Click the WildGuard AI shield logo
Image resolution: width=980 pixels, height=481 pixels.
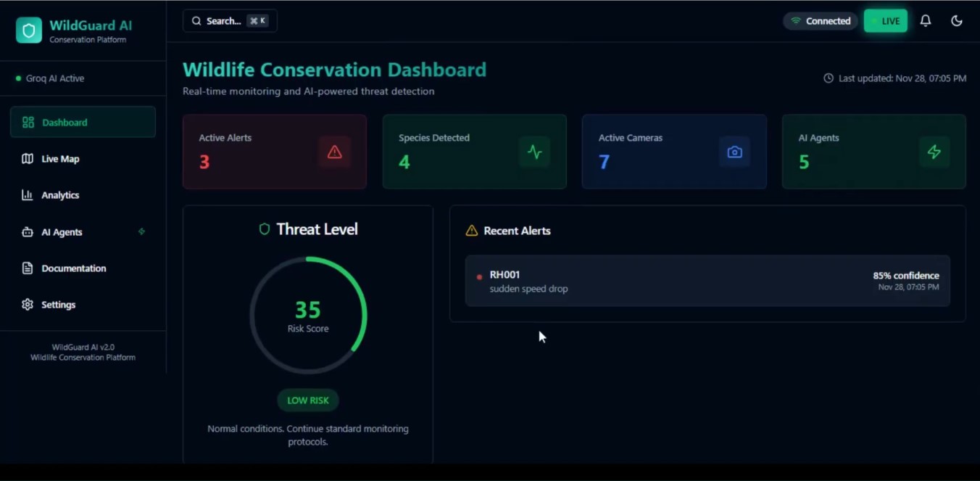28,30
